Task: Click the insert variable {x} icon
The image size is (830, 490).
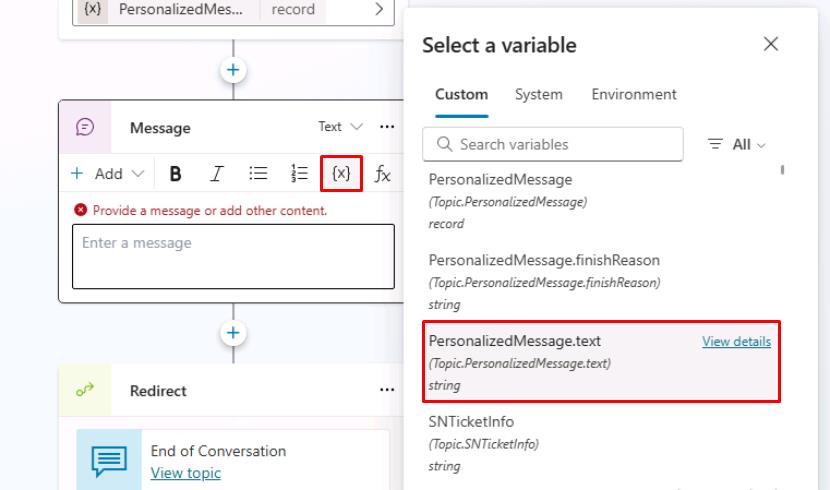Action: 341,174
